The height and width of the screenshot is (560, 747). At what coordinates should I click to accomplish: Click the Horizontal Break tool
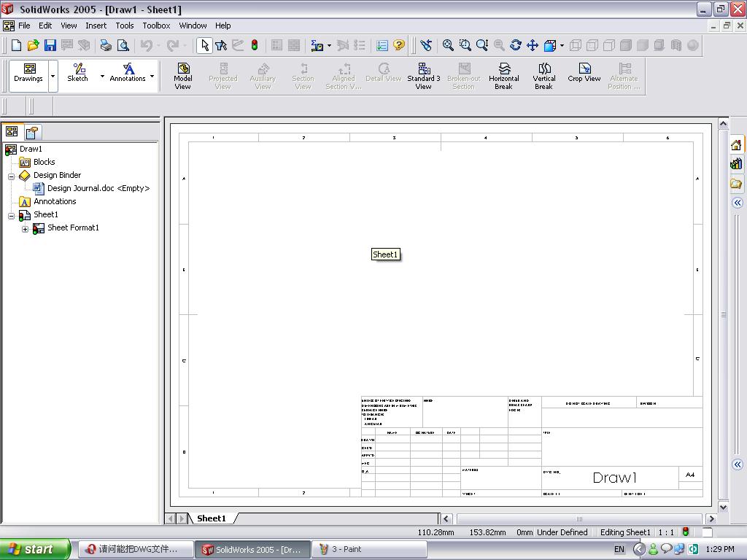point(503,76)
